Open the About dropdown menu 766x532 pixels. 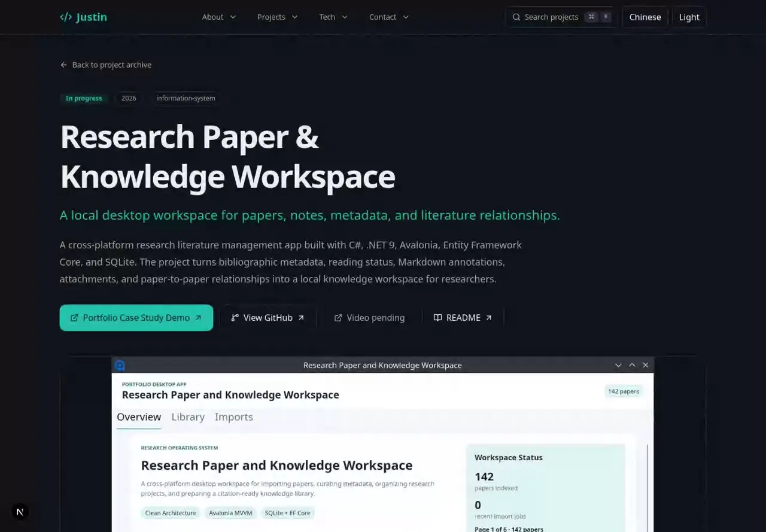[x=219, y=17]
